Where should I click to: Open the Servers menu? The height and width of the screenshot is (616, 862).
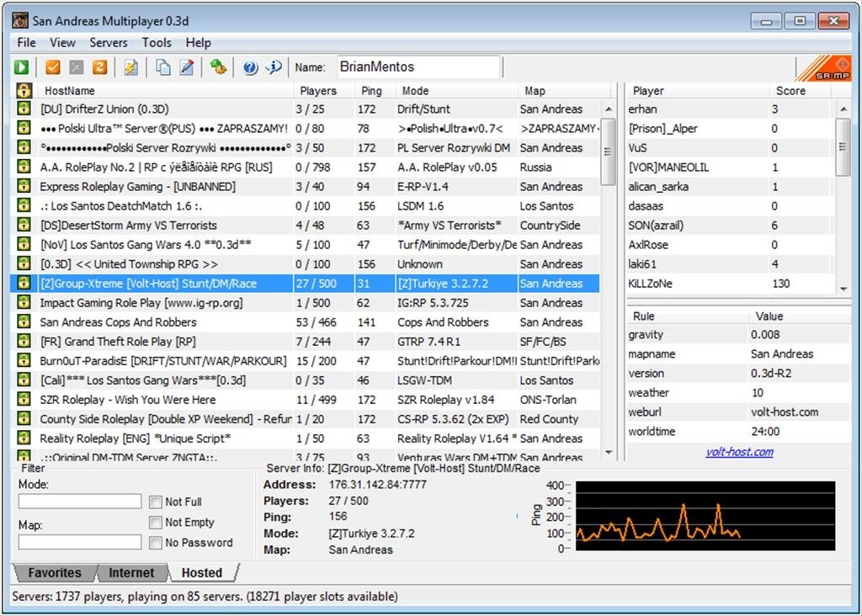109,42
